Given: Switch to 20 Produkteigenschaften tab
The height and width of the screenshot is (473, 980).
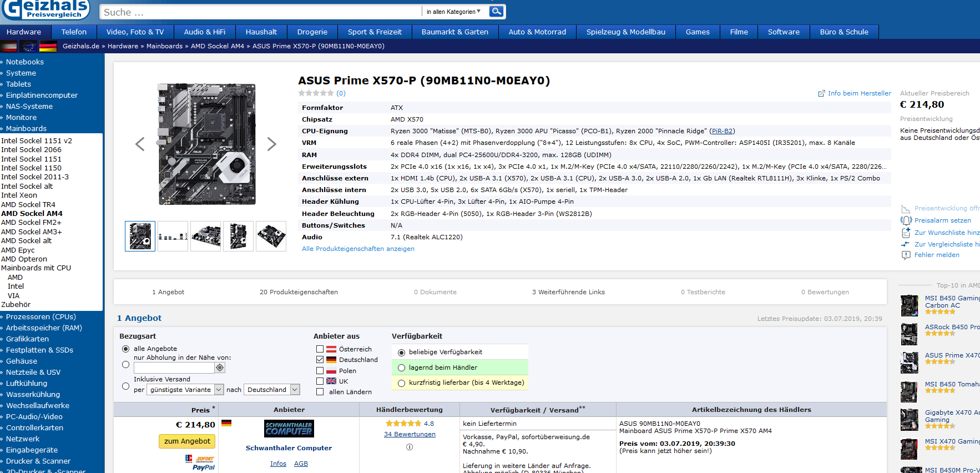Looking at the screenshot, I should coord(299,292).
